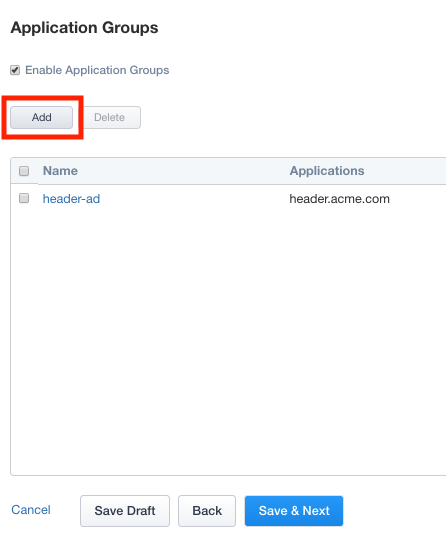Tick the select-all checkbox beside Name
This screenshot has width=446, height=539.
pos(24,171)
